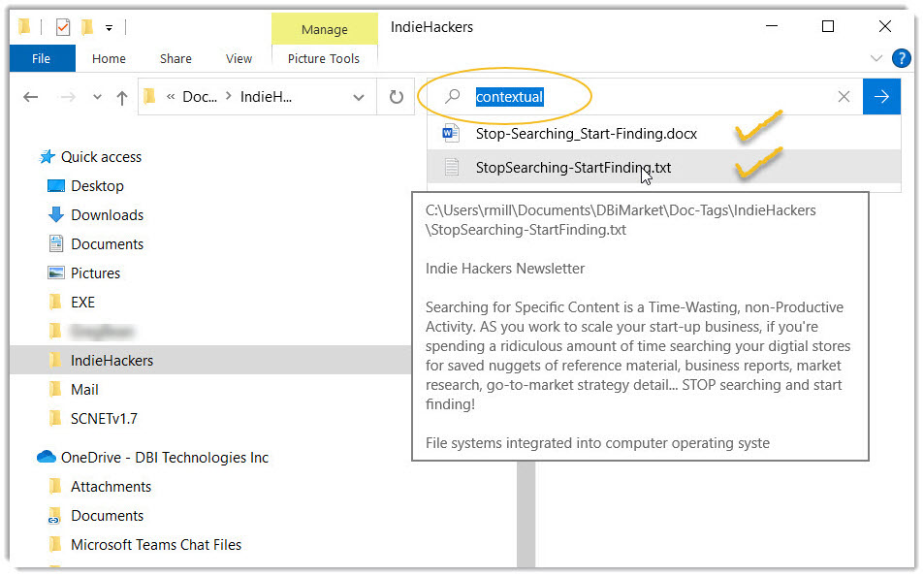Customize Quick Access Toolbar dropdown

pyautogui.click(x=109, y=28)
